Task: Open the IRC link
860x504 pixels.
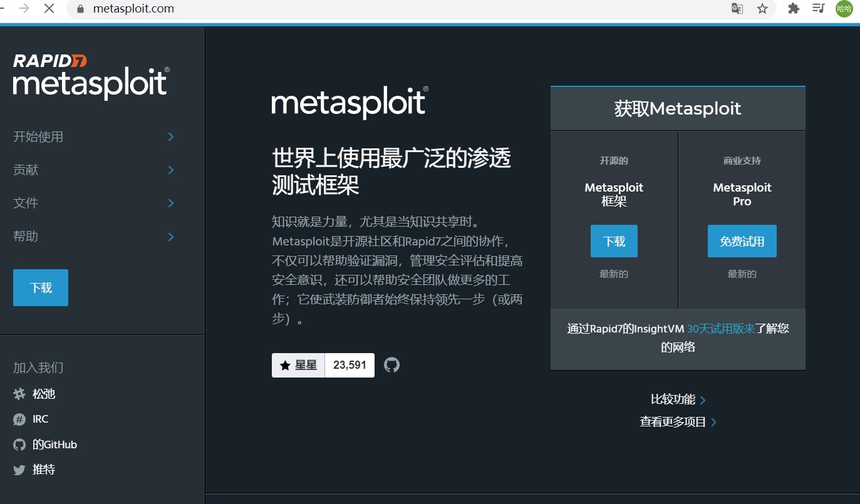Action: point(41,419)
